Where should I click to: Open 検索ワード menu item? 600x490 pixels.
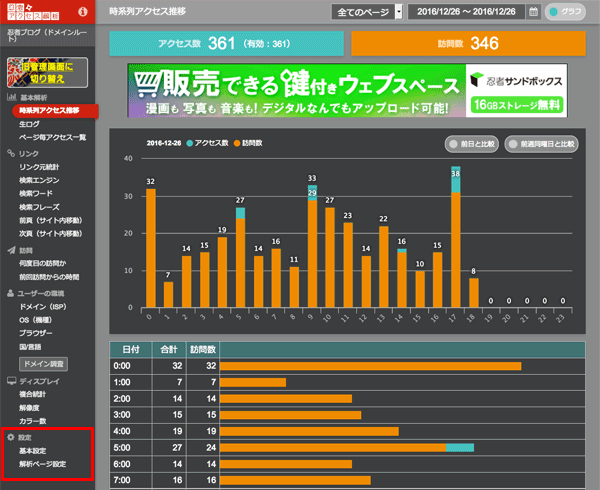point(36,194)
